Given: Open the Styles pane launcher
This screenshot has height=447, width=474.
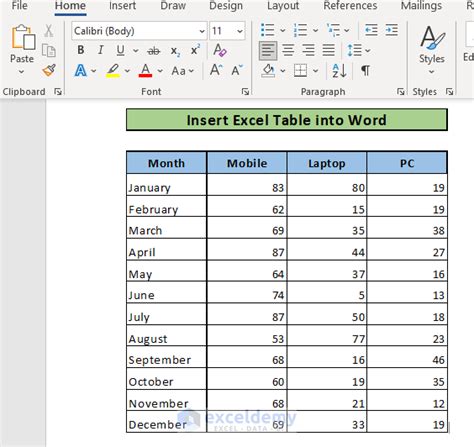Looking at the screenshot, I should pos(450,91).
